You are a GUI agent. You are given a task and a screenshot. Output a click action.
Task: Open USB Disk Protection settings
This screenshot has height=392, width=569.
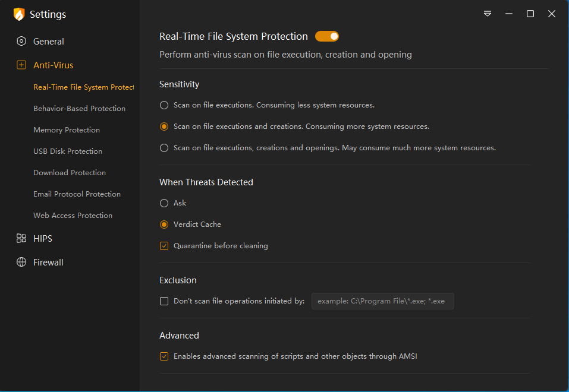pyautogui.click(x=68, y=151)
